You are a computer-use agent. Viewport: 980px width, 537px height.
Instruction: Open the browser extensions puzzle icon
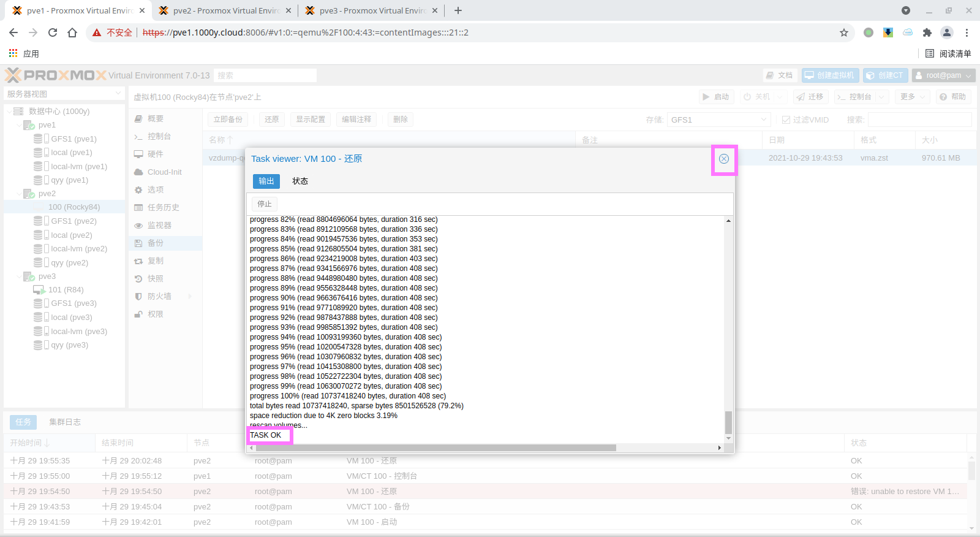click(x=927, y=32)
